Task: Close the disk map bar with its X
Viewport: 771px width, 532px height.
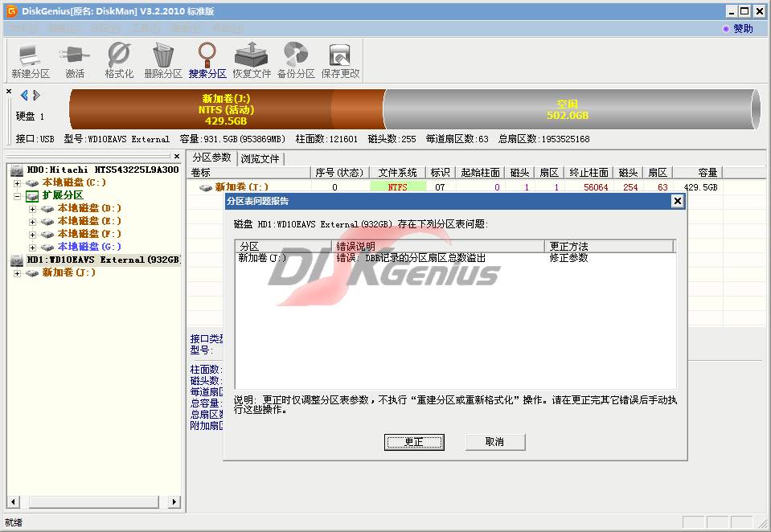Action: 9,91
